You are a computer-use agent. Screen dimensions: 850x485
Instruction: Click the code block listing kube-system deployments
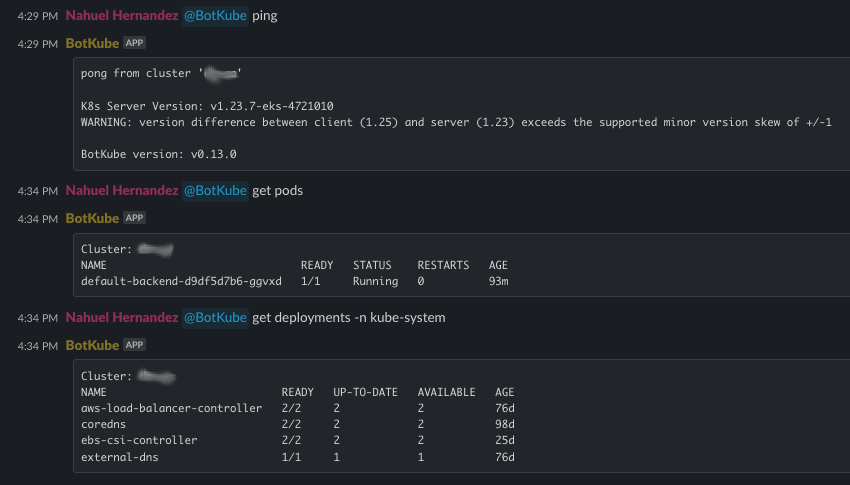[x=460, y=416]
